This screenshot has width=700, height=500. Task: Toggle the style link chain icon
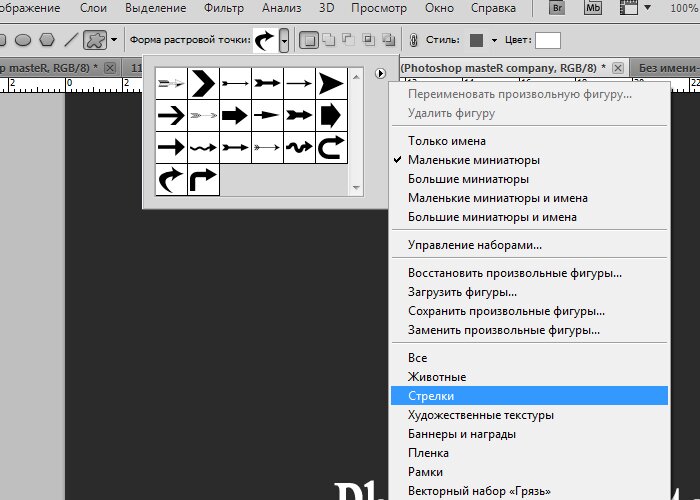pos(414,41)
